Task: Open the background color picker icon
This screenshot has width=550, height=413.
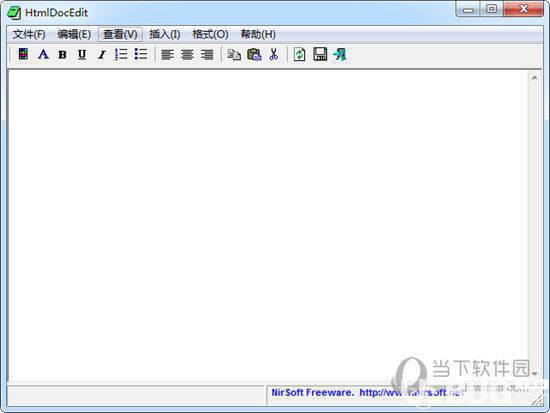Action: pyautogui.click(x=23, y=54)
